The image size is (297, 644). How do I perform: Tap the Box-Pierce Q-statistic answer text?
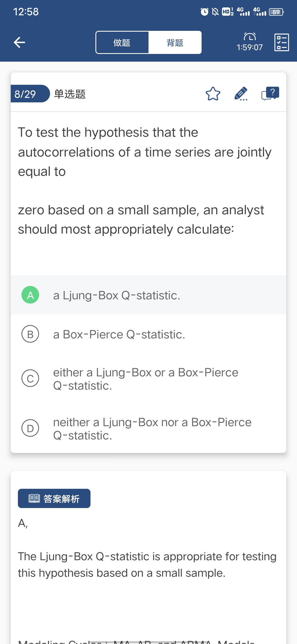[119, 334]
